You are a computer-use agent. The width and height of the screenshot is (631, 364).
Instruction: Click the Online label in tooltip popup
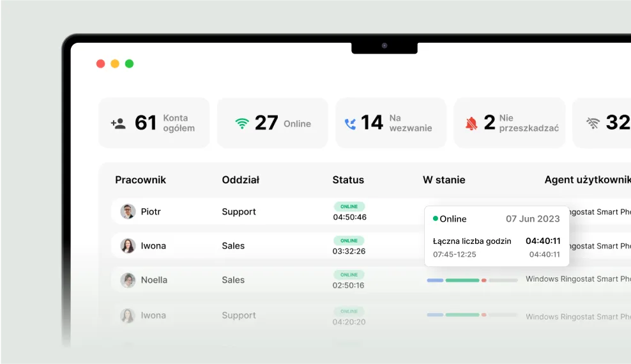coord(453,219)
